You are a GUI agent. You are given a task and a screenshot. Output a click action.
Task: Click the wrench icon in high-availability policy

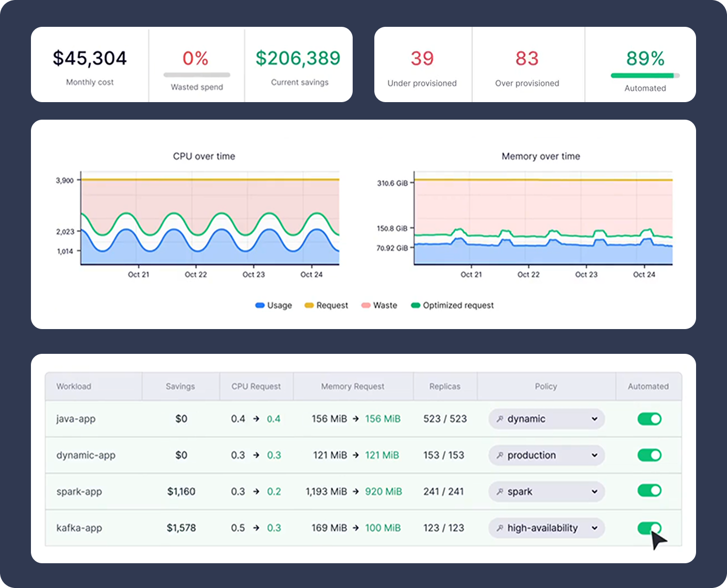[500, 528]
